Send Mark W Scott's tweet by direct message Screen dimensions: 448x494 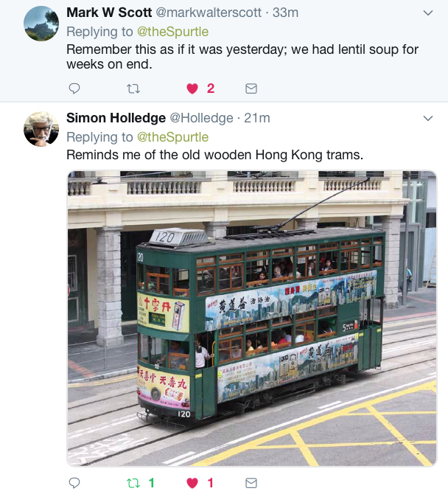251,88
